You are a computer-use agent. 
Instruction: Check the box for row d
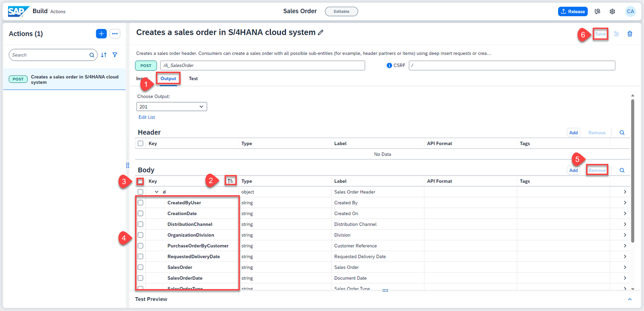click(x=140, y=192)
